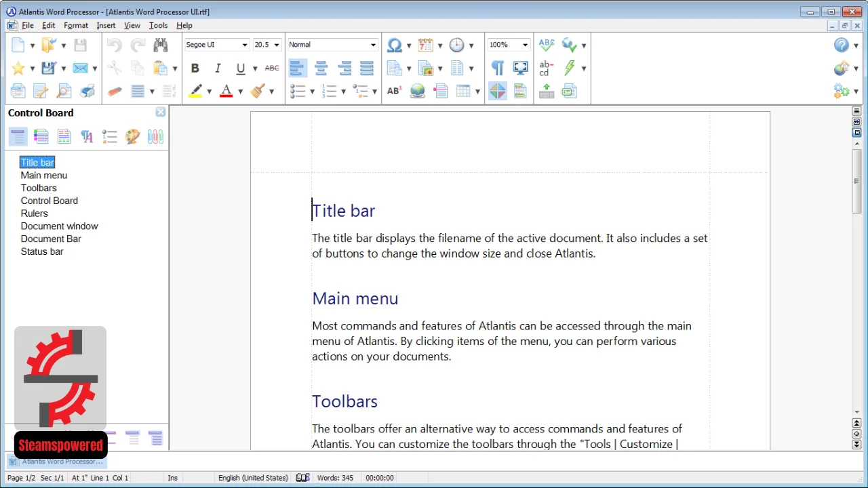868x488 pixels.
Task: Expand the arrow beside the highlight color marker
Action: point(209,91)
